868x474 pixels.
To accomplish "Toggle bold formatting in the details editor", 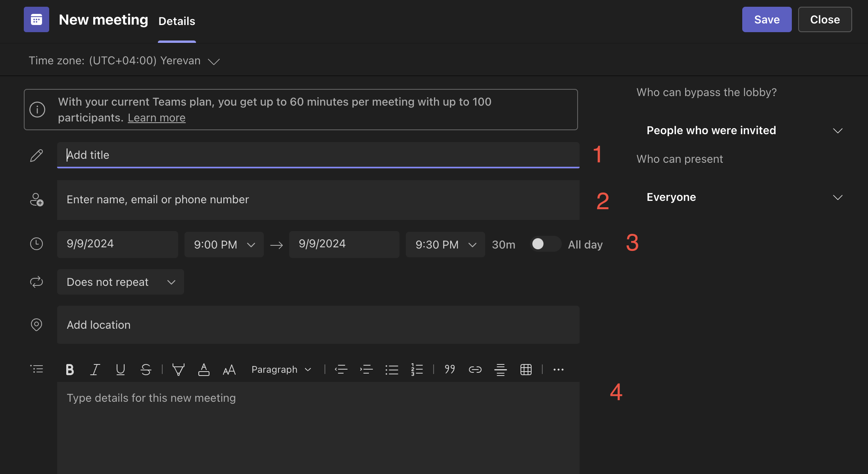I will pos(69,369).
